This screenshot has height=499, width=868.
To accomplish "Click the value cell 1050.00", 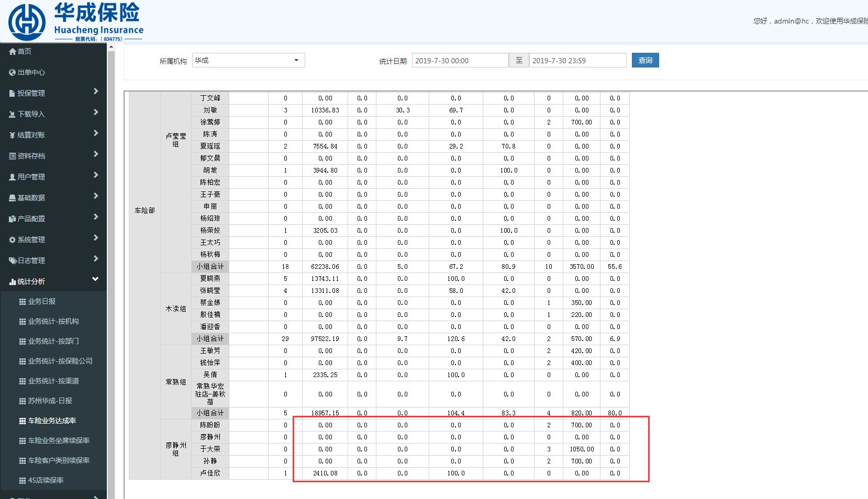I will (x=582, y=449).
